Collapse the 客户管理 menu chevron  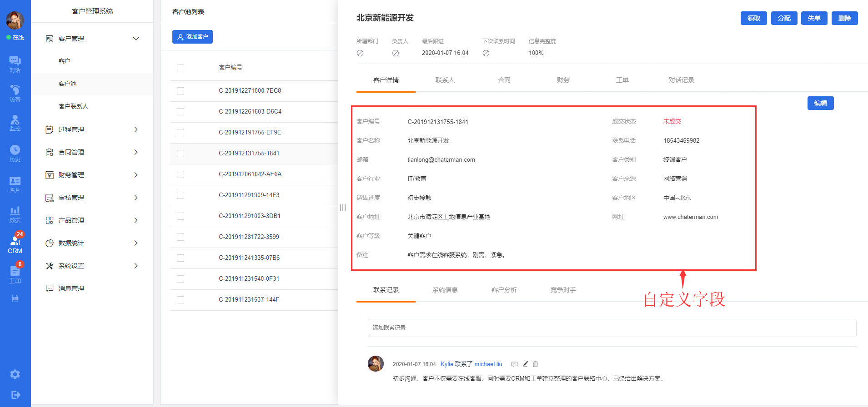[135, 39]
